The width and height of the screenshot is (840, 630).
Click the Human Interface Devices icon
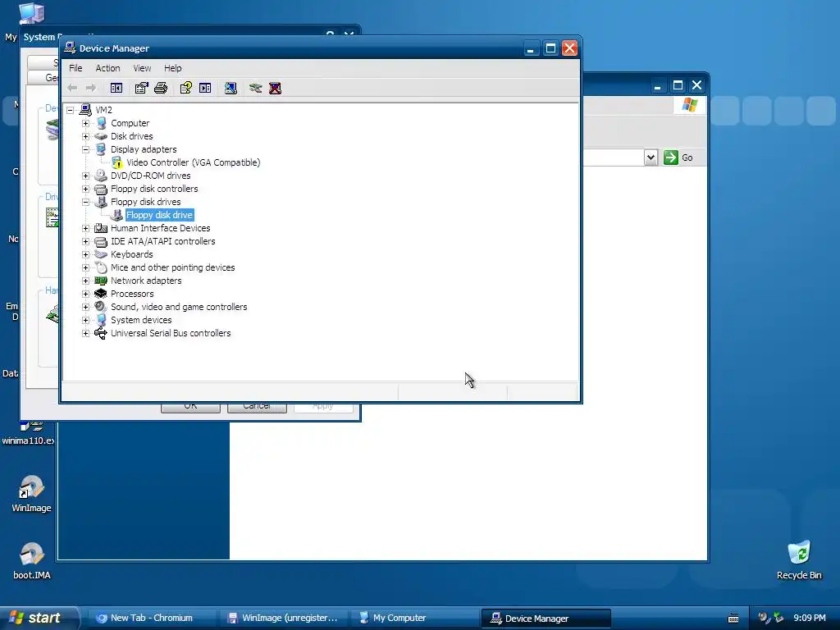click(101, 228)
